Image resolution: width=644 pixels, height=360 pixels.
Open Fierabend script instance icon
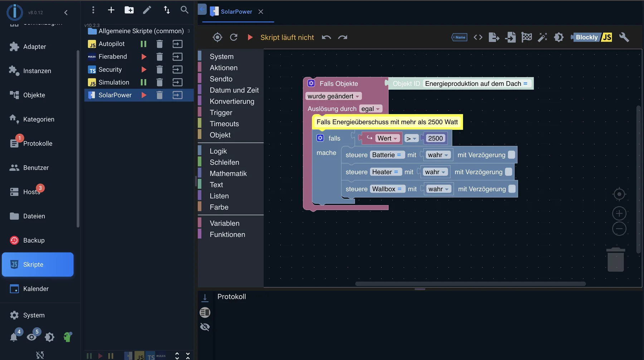pyautogui.click(x=177, y=57)
